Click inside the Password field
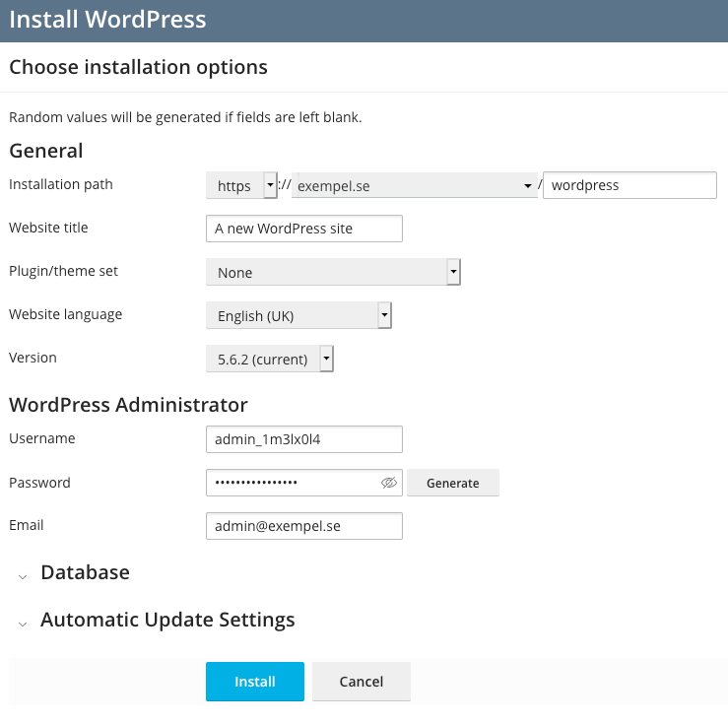 (x=291, y=483)
